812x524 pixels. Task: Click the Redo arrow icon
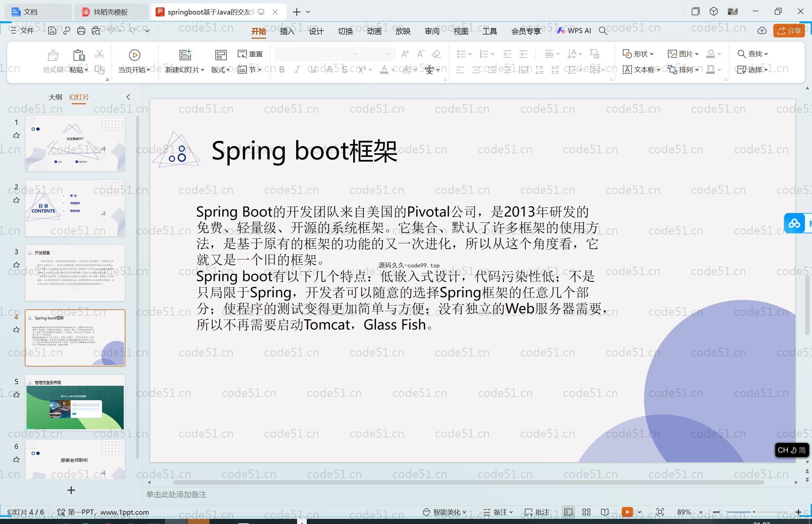[133, 31]
